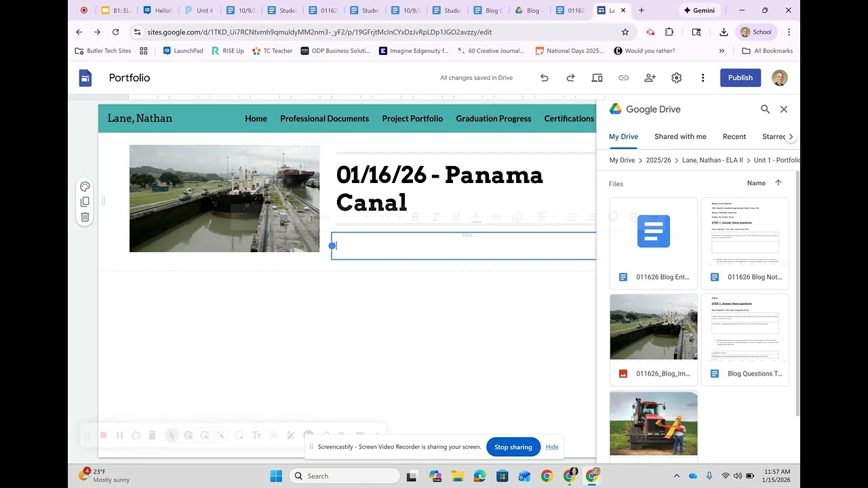Viewport: 868px width, 488px height.
Task: Open All Bookmarks folder
Action: coord(767,51)
